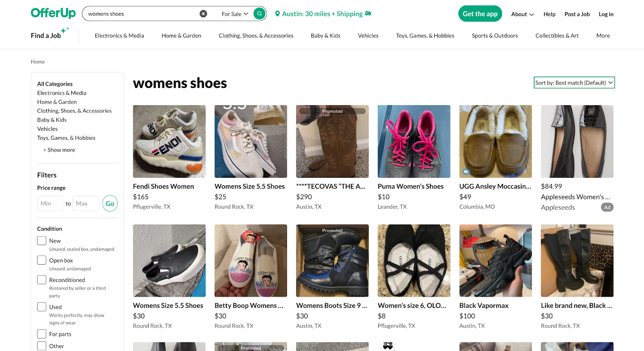Expand the About menu

coord(522,14)
